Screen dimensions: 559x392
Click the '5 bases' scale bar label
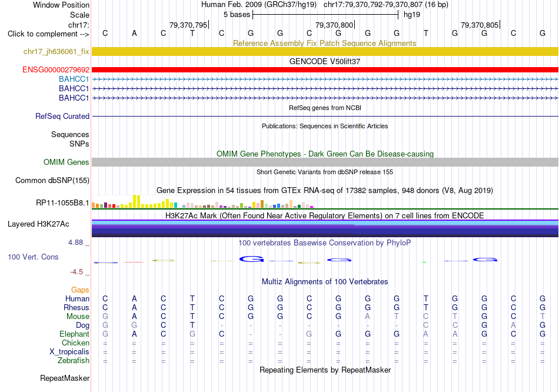237,15
